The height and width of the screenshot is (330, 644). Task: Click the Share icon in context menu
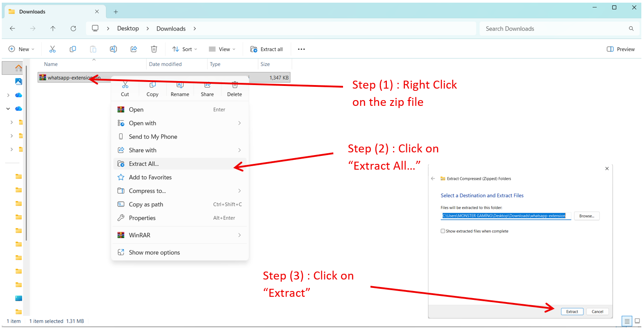[x=207, y=85]
